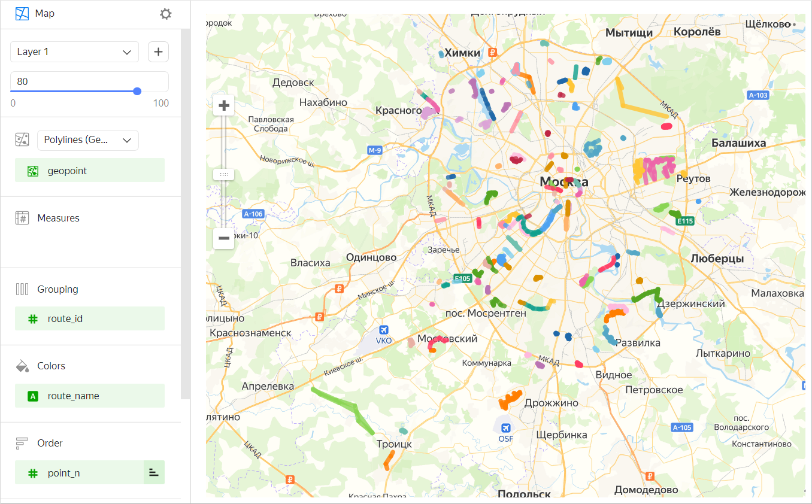Click the VKO airport icon on the map
Viewport: 812px width, 504px height.
coord(383,329)
